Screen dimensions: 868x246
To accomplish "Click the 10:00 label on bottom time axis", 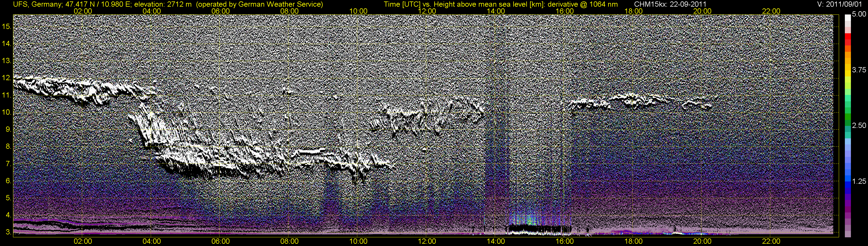I will [x=358, y=241].
